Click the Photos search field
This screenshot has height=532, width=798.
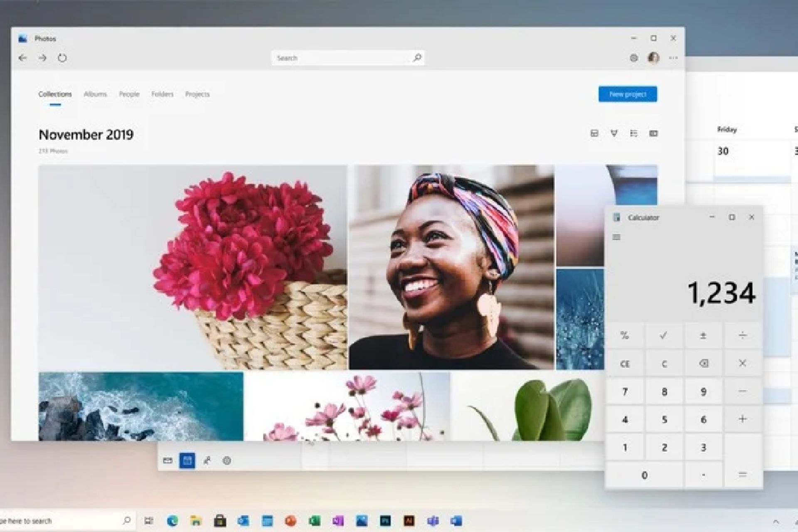[341, 58]
